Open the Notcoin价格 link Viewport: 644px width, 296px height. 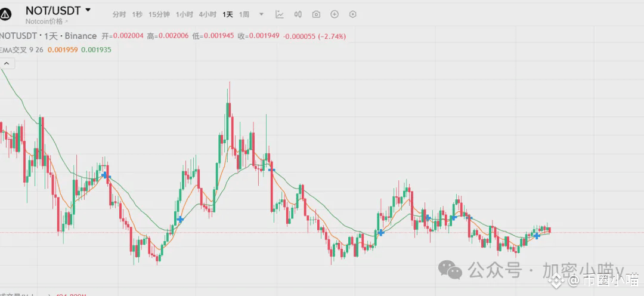point(47,21)
